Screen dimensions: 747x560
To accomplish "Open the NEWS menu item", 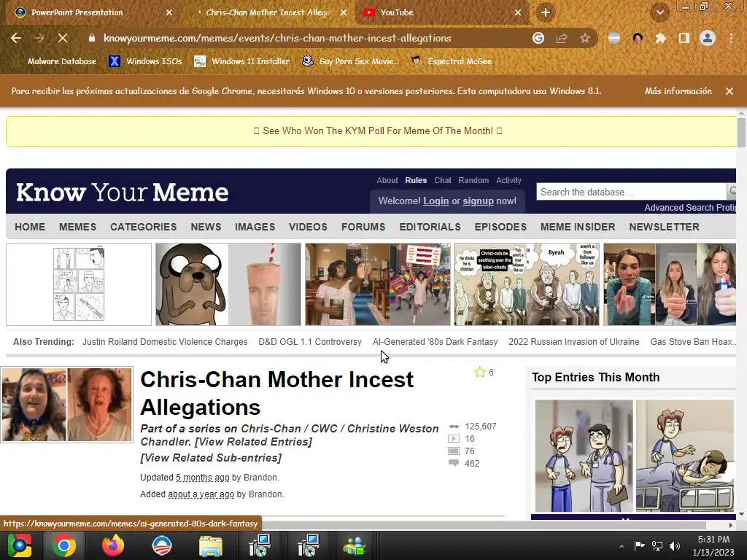I will [x=206, y=227].
